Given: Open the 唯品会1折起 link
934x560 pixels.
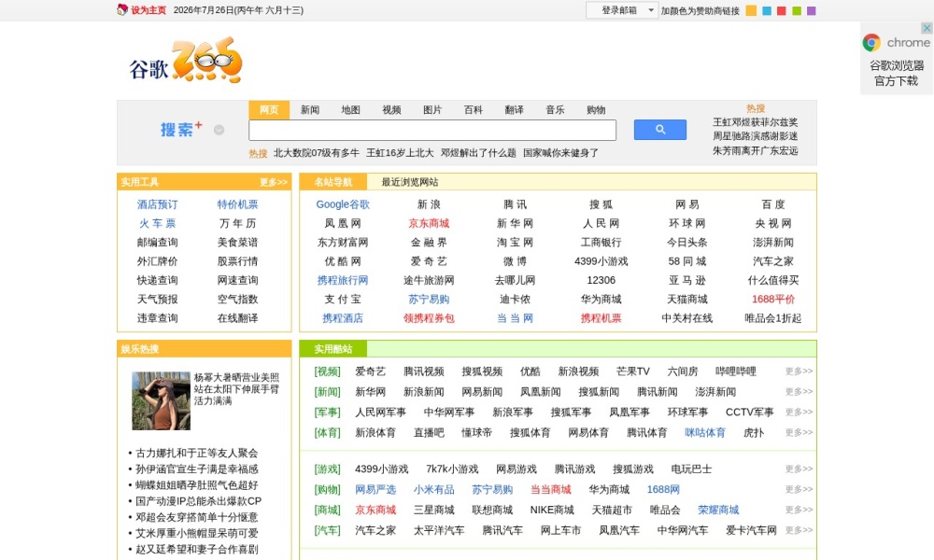Looking at the screenshot, I should [x=773, y=317].
